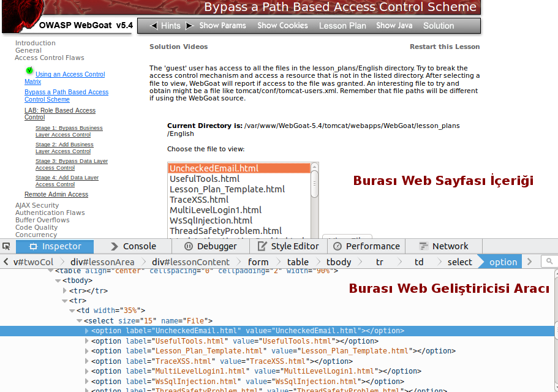The height and width of the screenshot is (392, 558).
Task: Open Stage 1: Bypass Business Layer link
Action: tap(69, 131)
